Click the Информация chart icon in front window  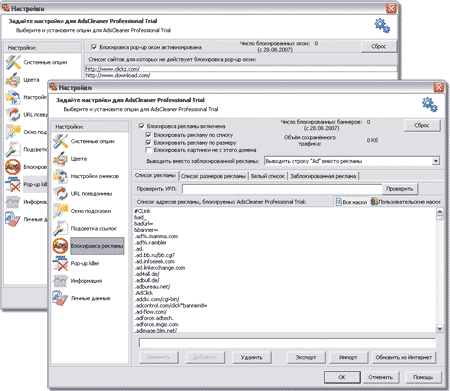(x=60, y=281)
